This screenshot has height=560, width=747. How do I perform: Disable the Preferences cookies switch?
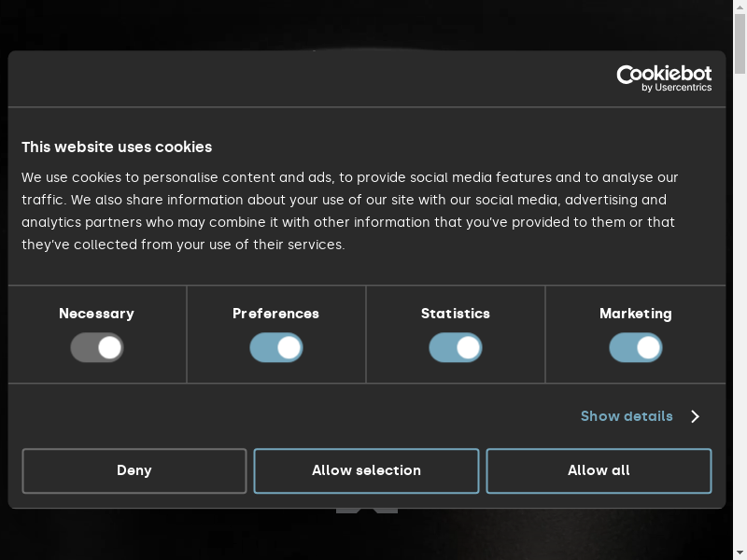coord(276,348)
